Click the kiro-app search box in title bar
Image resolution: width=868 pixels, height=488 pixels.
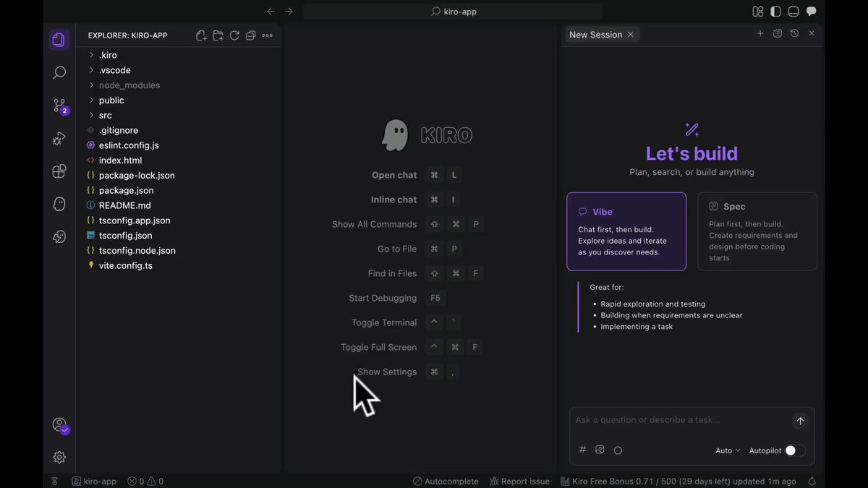pyautogui.click(x=453, y=12)
